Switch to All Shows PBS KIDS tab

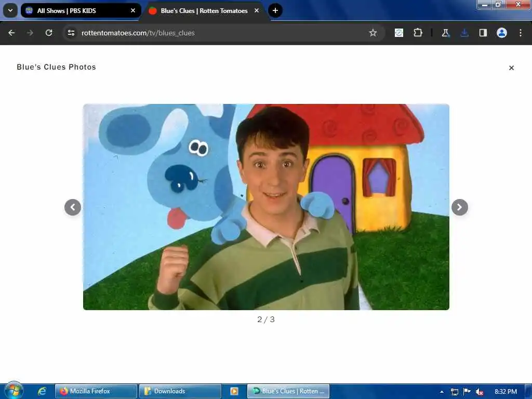point(81,10)
